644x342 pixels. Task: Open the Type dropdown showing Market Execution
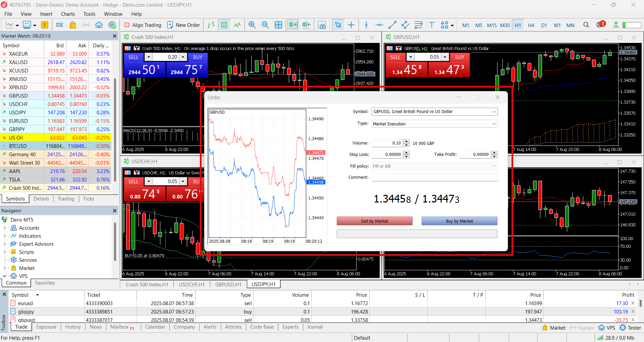(x=494, y=124)
